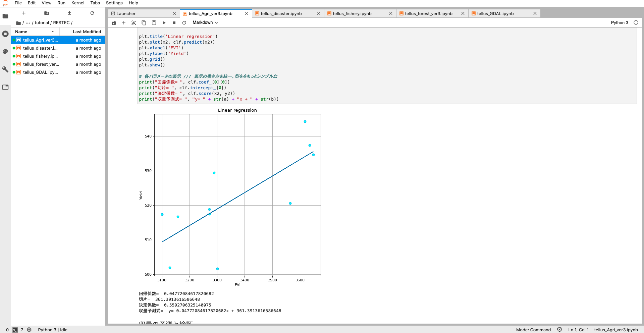Screen dimensions: 644x333
Task: Click the RESTEC breadcrumb link
Action: click(x=61, y=23)
